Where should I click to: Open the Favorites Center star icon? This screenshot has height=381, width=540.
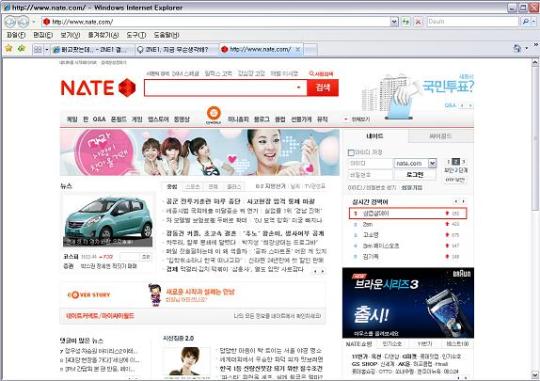click(9, 49)
